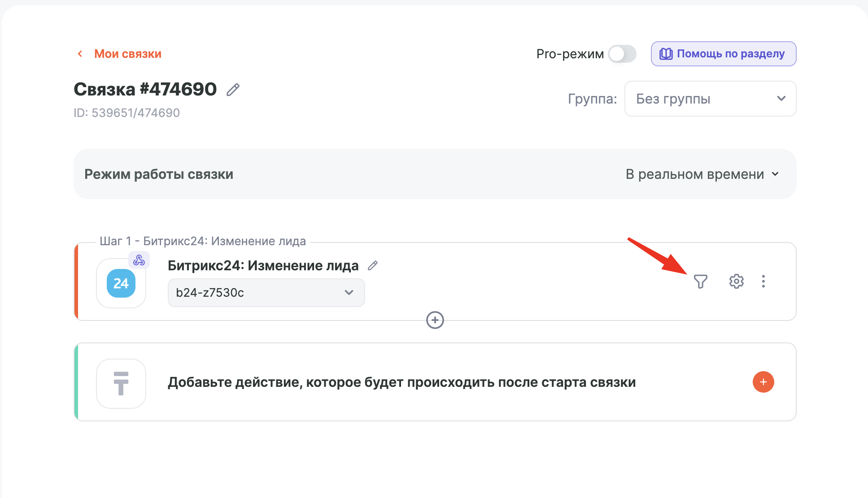The height and width of the screenshot is (498, 868).
Task: Edit the Связка #474690 title with pencil icon
Action: click(233, 90)
